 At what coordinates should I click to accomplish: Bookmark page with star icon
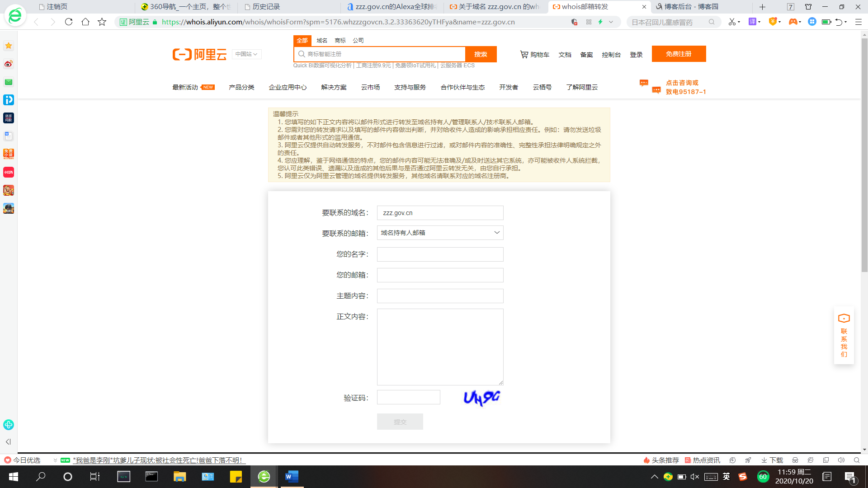pos(102,22)
